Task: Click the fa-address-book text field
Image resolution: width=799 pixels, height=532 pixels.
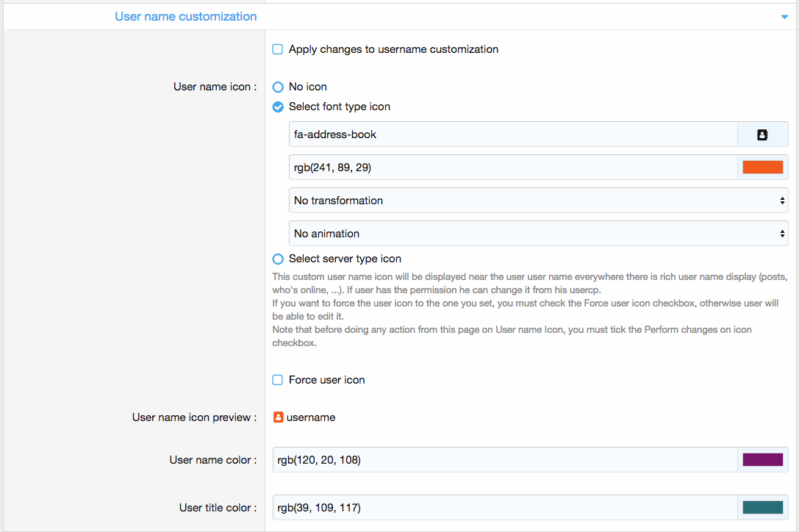Action: (x=512, y=134)
